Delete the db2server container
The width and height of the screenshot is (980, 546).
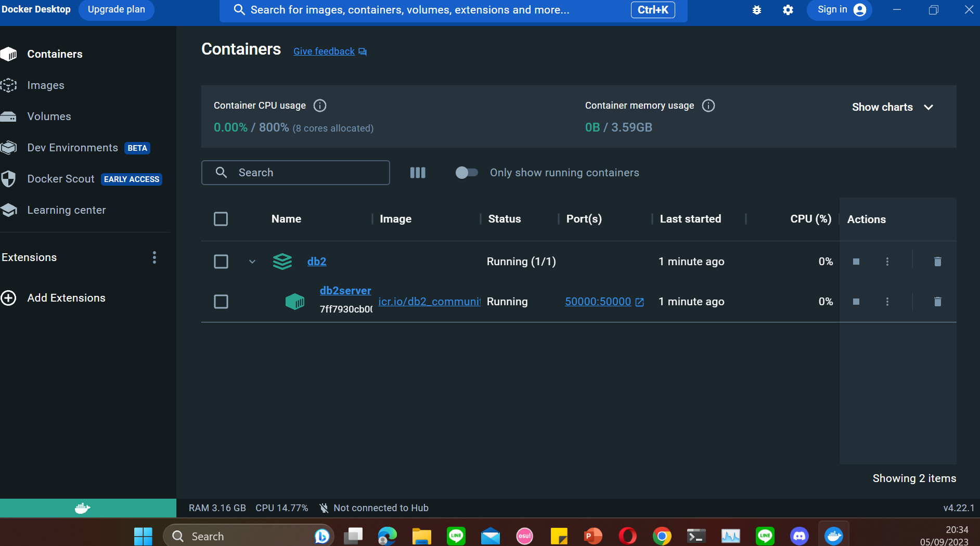click(937, 302)
